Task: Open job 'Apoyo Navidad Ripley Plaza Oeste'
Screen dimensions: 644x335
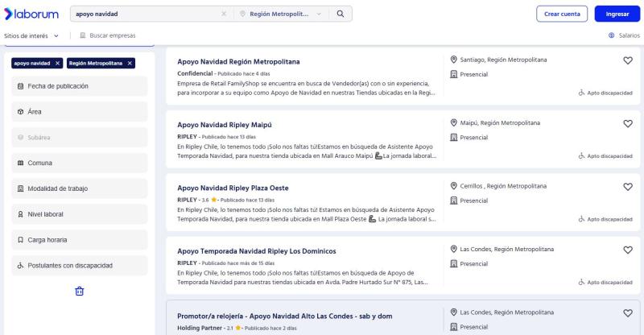Action: point(233,188)
